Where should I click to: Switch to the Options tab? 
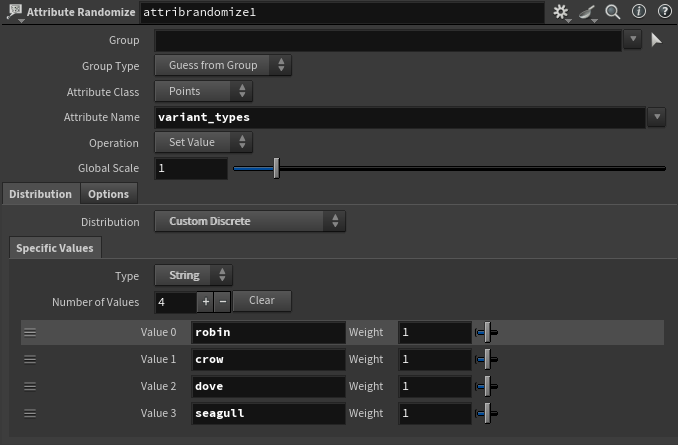(x=108, y=194)
